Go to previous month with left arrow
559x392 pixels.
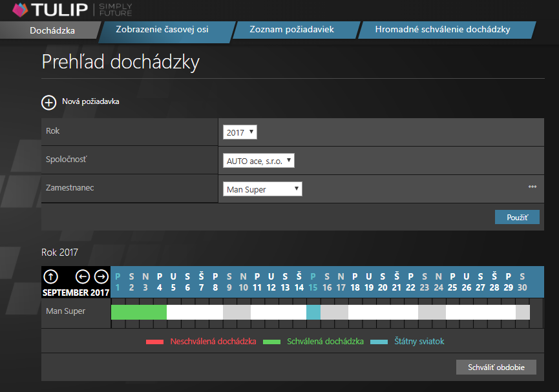[83, 276]
